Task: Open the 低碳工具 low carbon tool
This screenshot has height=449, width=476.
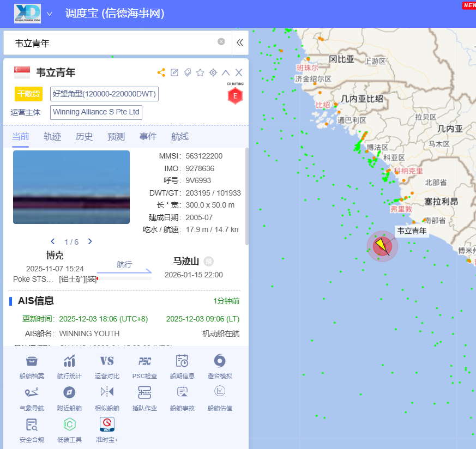Action: (x=69, y=429)
